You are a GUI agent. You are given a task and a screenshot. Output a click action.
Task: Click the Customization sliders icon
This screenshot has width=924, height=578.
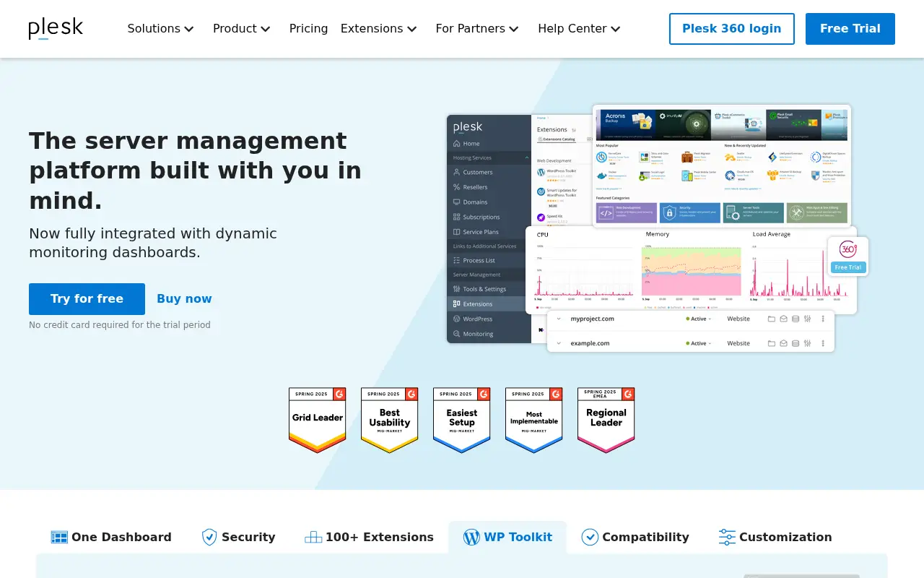(727, 537)
